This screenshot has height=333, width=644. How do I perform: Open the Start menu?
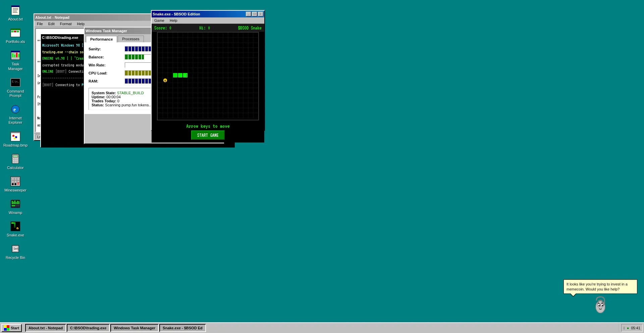click(12, 328)
